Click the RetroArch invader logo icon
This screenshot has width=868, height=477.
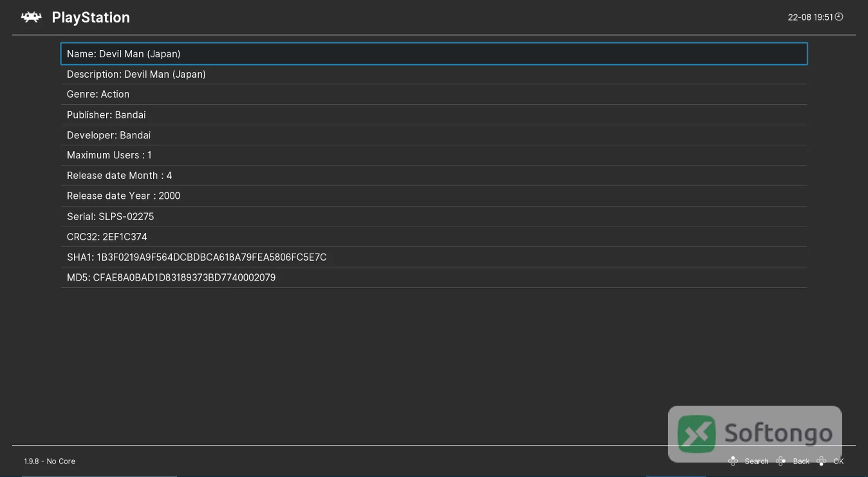(x=31, y=17)
